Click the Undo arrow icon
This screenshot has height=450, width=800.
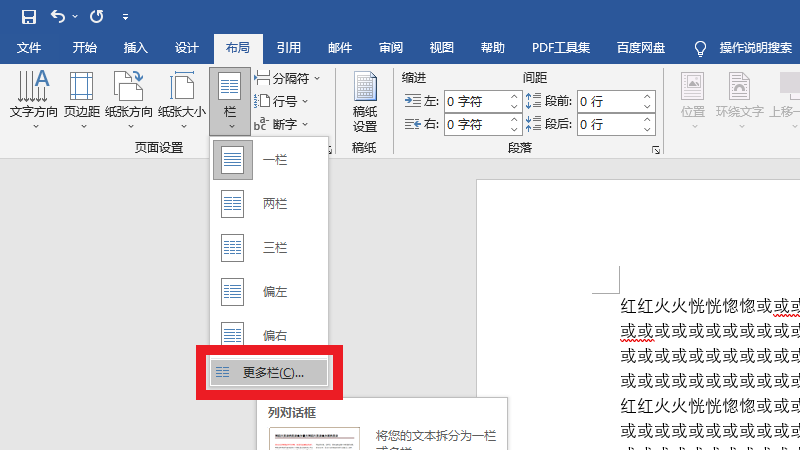click(x=58, y=17)
